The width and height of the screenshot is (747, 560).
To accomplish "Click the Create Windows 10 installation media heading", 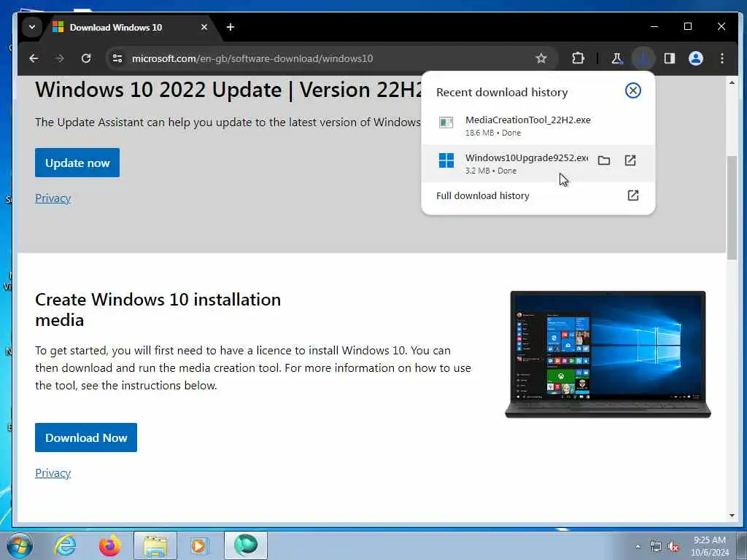I will 158,309.
